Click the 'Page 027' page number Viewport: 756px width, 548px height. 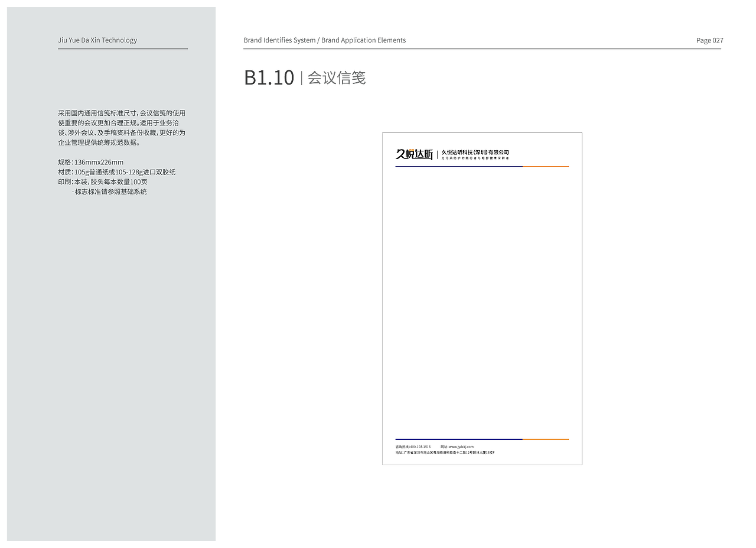coord(710,40)
